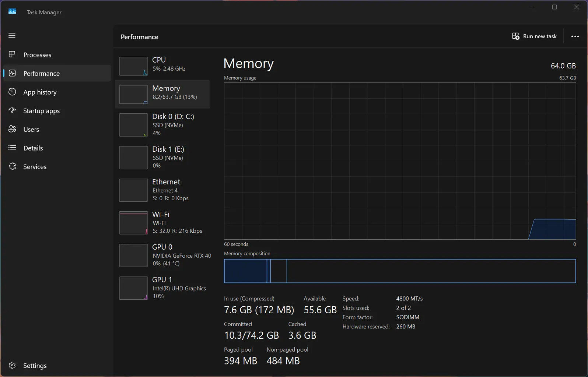The height and width of the screenshot is (377, 588).
Task: Click the Startup apps gauge icon
Action: pyautogui.click(x=12, y=110)
